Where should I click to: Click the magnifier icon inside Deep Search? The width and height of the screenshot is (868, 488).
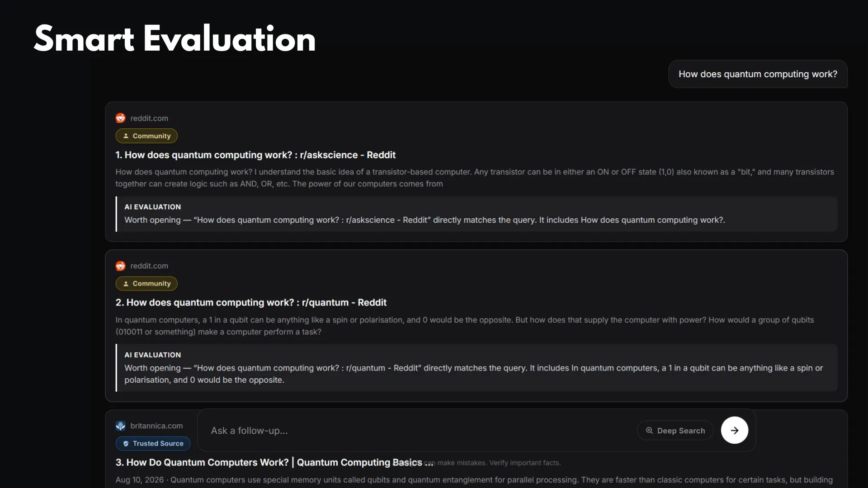click(649, 431)
